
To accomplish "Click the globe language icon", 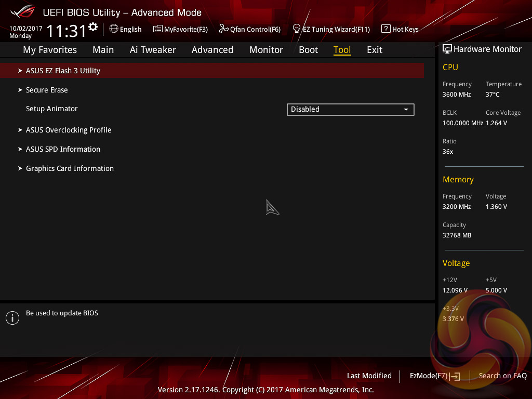I will (x=114, y=29).
